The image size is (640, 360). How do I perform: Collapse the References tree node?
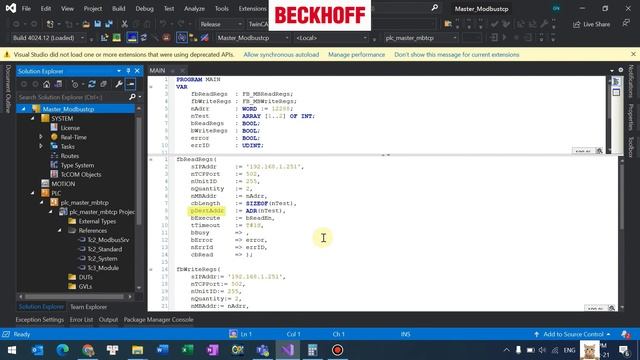click(x=60, y=231)
